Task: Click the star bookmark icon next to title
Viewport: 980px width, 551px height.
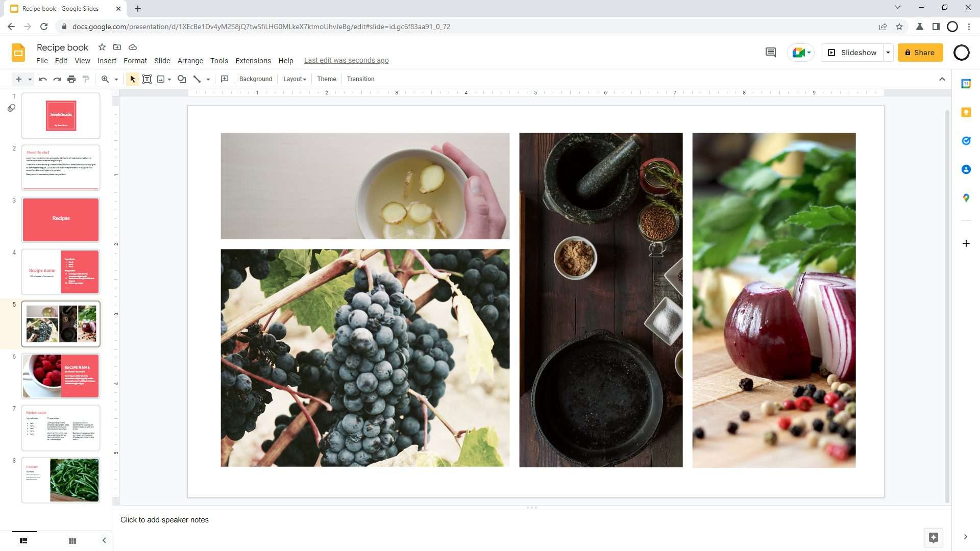Action: tap(101, 46)
